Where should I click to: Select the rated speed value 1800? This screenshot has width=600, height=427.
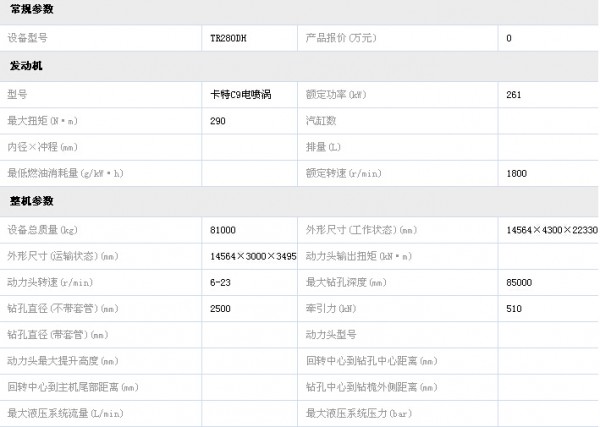(517, 173)
